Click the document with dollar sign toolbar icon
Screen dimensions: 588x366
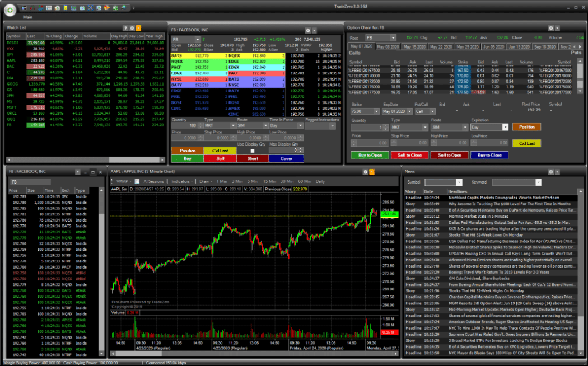(x=57, y=7)
